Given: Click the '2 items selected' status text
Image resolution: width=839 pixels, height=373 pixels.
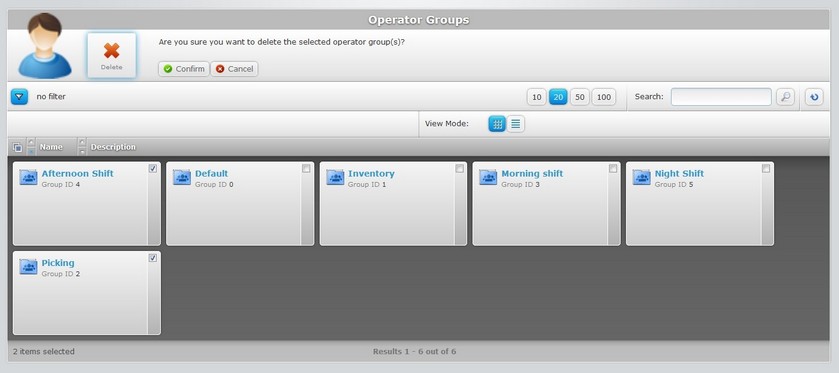Looking at the screenshot, I should point(44,352).
